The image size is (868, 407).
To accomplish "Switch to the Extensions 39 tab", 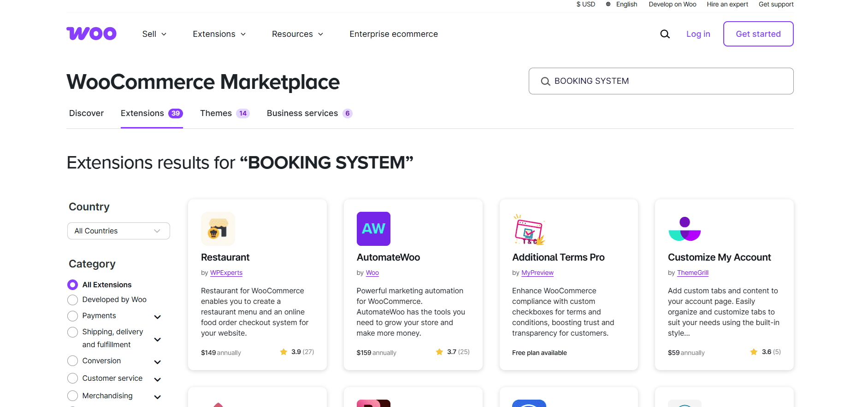I will tap(152, 113).
